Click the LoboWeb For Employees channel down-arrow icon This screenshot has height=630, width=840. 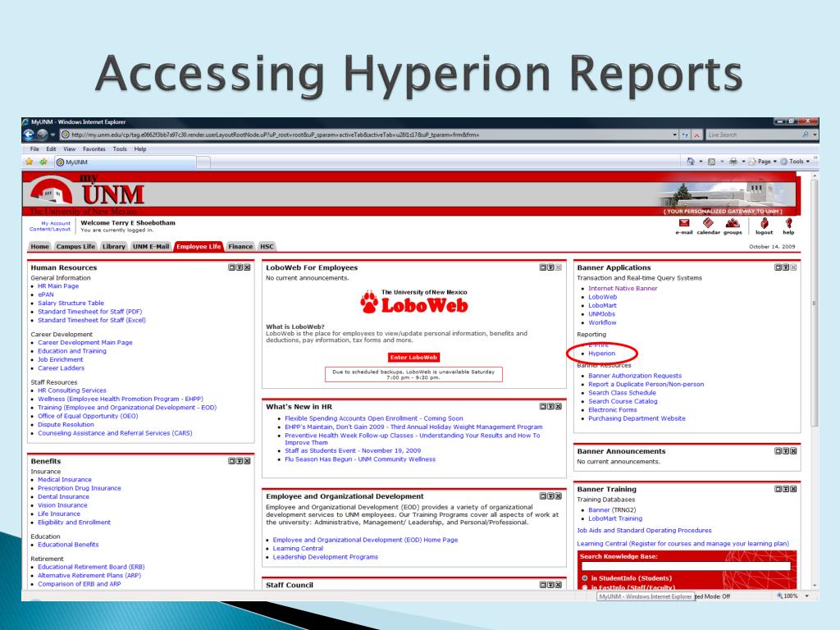(550, 267)
